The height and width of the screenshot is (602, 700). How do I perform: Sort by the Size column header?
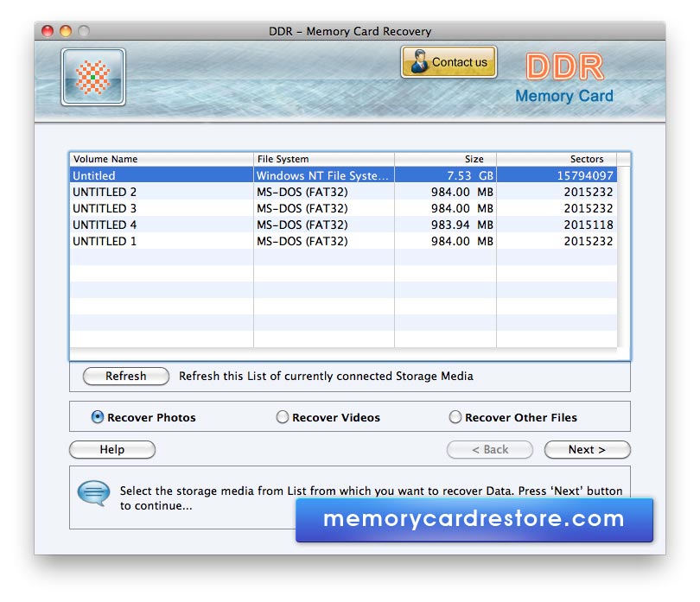446,159
